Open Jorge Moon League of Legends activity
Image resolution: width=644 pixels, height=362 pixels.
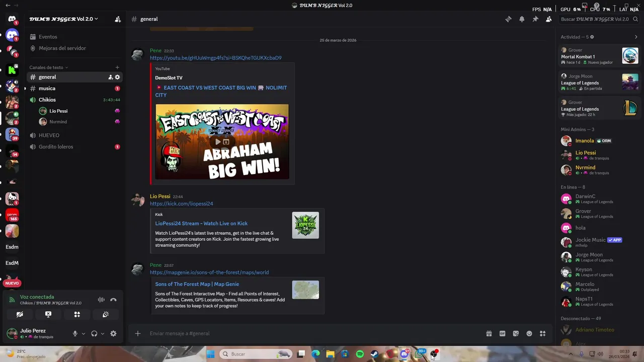(x=600, y=82)
